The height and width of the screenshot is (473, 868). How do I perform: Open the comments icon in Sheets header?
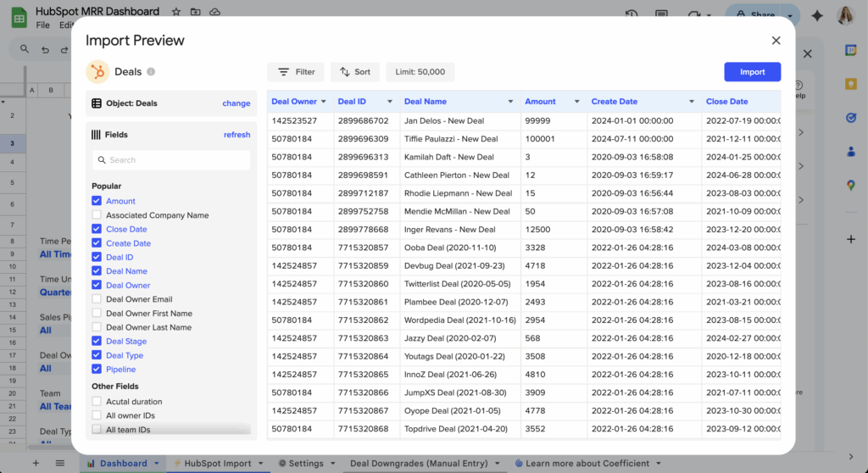tap(661, 14)
